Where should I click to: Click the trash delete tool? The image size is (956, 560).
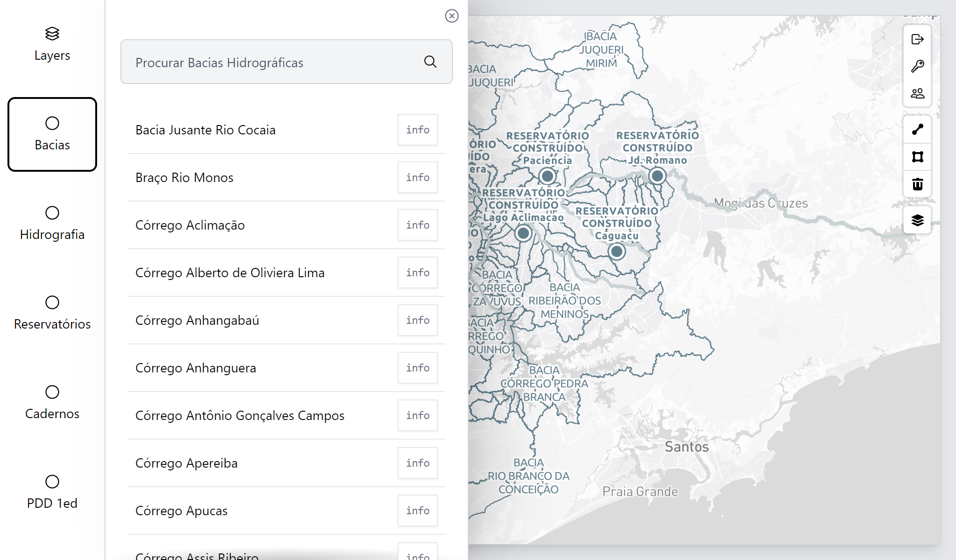[917, 184]
